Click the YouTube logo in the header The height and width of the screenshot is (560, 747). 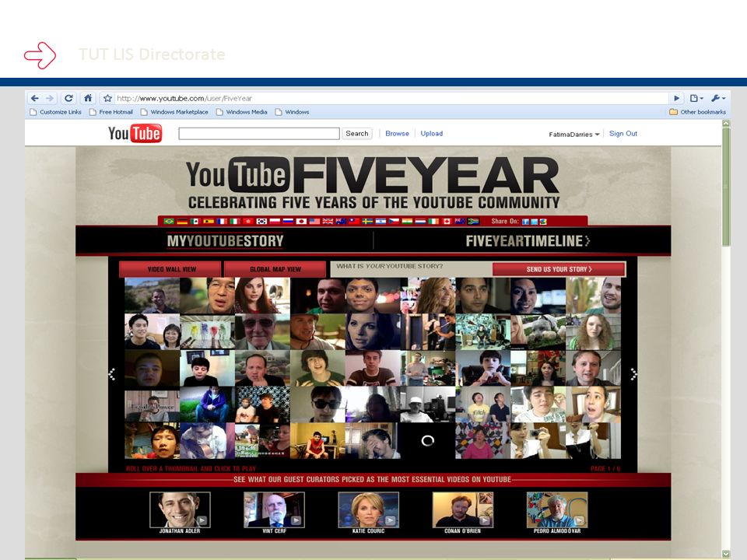pyautogui.click(x=135, y=133)
